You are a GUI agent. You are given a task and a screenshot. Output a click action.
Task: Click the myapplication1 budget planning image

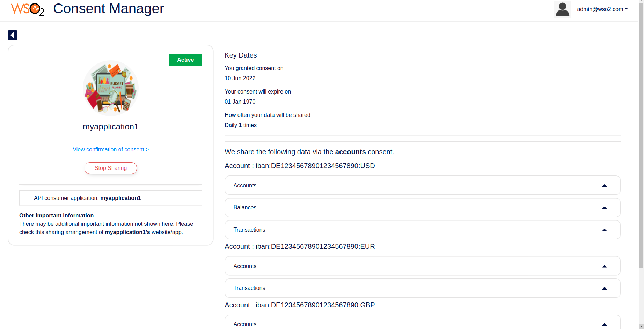pos(111,88)
